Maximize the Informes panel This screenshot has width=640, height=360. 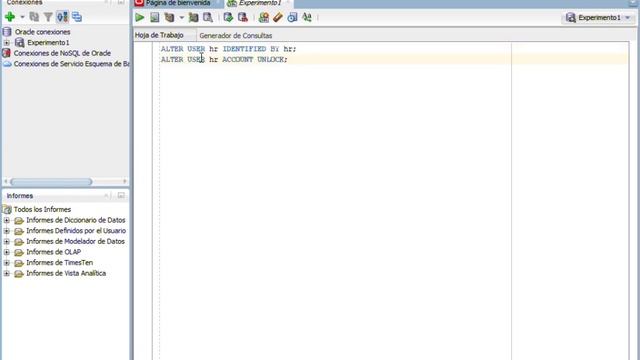click(x=121, y=196)
